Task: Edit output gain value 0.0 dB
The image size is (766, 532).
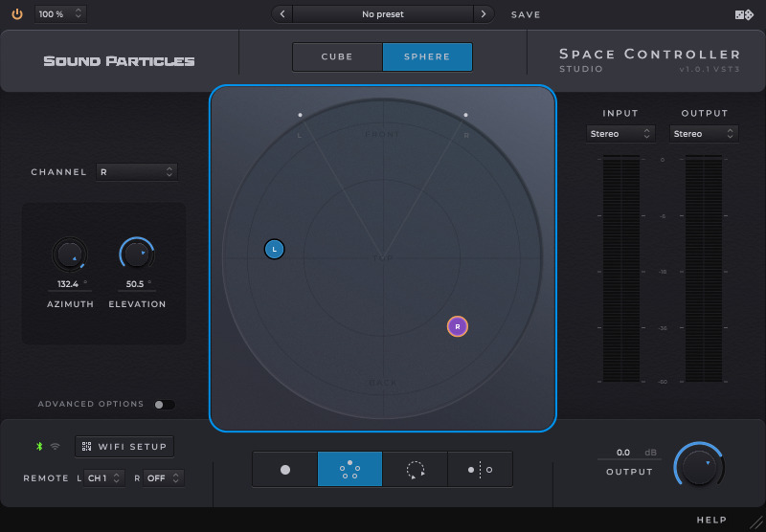Action: (x=623, y=453)
